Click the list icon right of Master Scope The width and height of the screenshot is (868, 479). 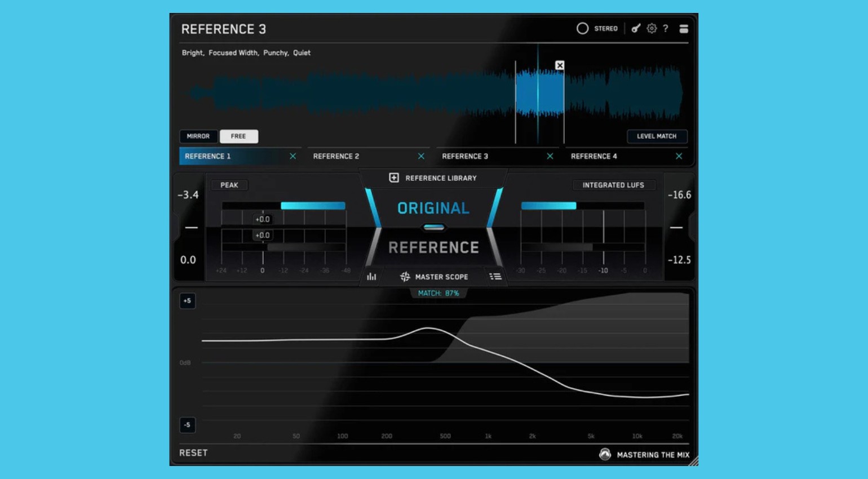click(496, 277)
